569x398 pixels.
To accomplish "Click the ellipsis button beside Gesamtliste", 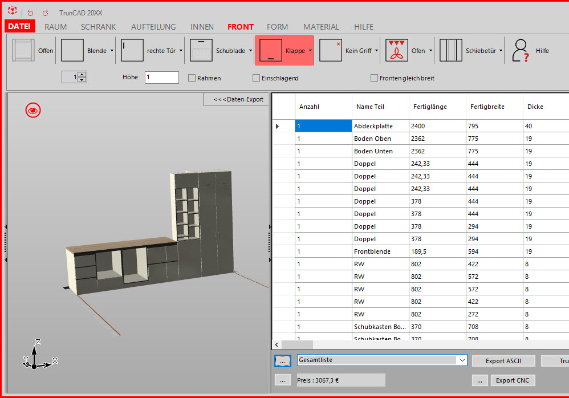I will 282,361.
